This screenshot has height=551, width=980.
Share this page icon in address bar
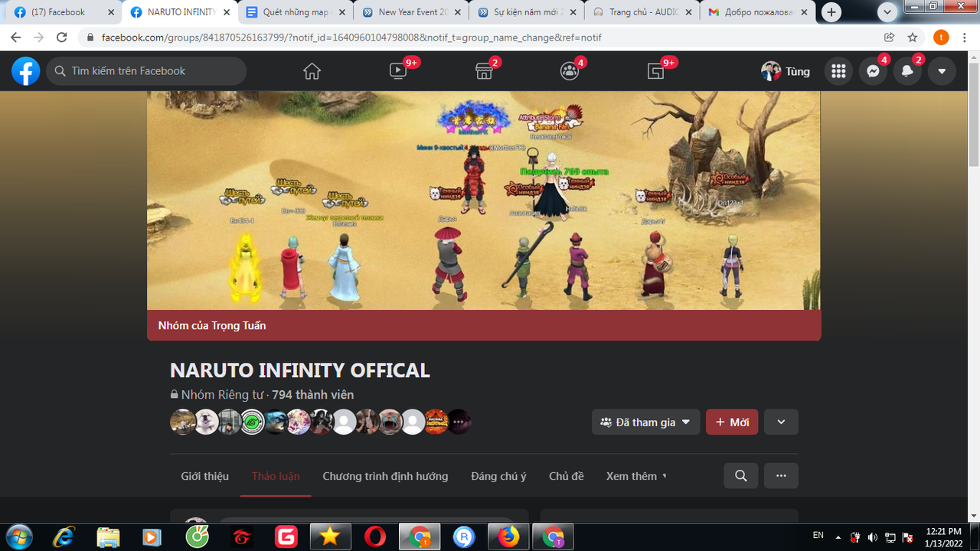tap(889, 37)
